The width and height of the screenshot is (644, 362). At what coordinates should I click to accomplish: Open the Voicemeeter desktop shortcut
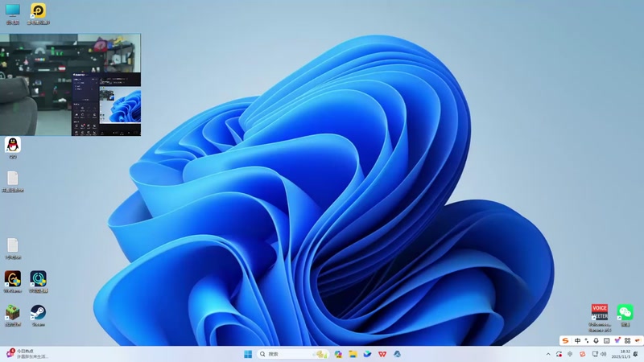click(x=600, y=317)
